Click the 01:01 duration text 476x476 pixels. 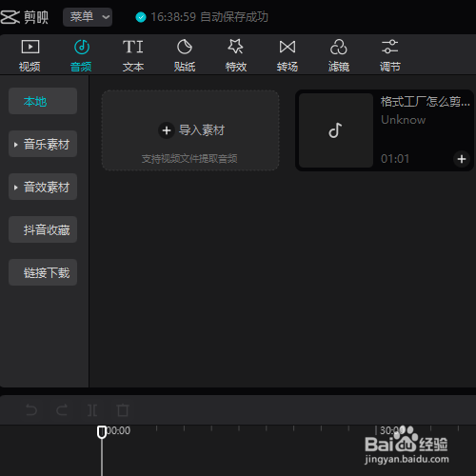(x=395, y=159)
